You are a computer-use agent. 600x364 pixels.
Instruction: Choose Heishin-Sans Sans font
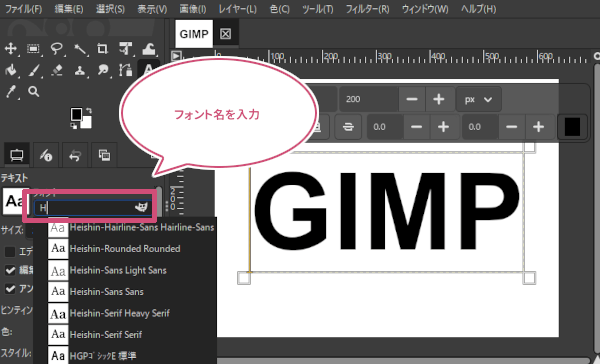pyautogui.click(x=131, y=292)
